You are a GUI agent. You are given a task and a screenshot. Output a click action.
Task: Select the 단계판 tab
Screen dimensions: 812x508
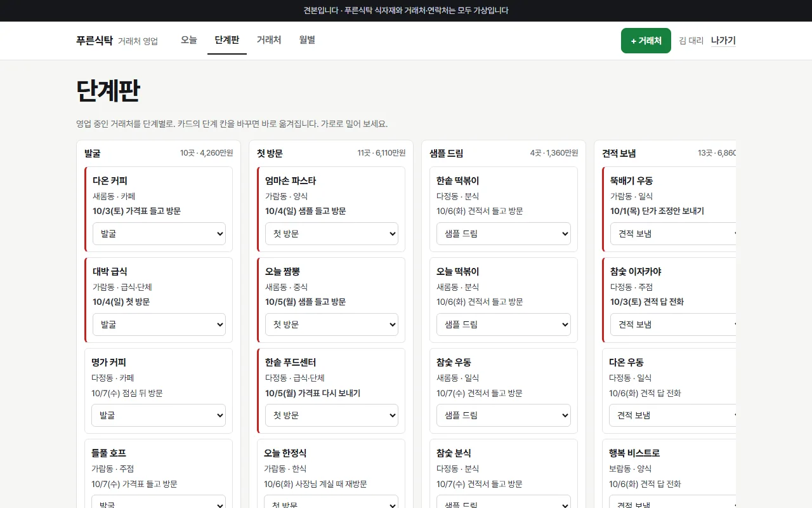227,40
